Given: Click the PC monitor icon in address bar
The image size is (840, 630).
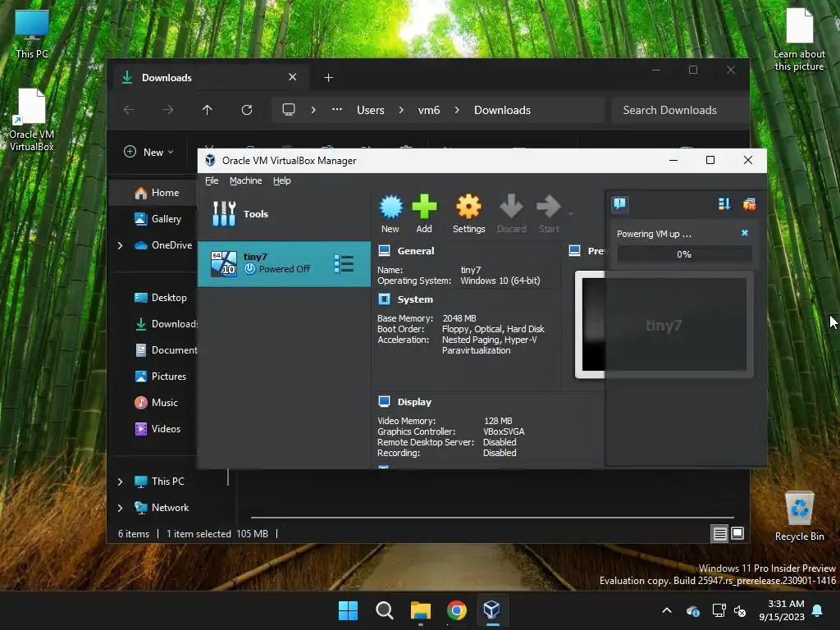Looking at the screenshot, I should (289, 110).
